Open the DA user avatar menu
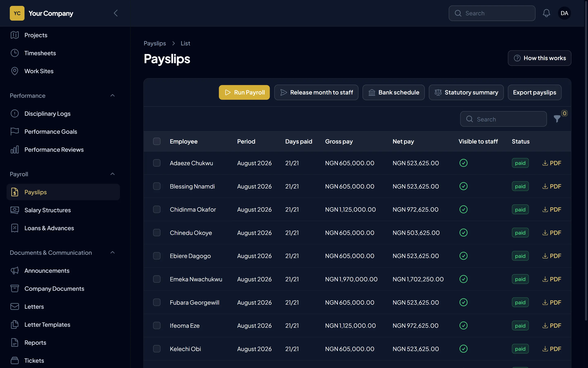The image size is (588, 368). tap(564, 13)
